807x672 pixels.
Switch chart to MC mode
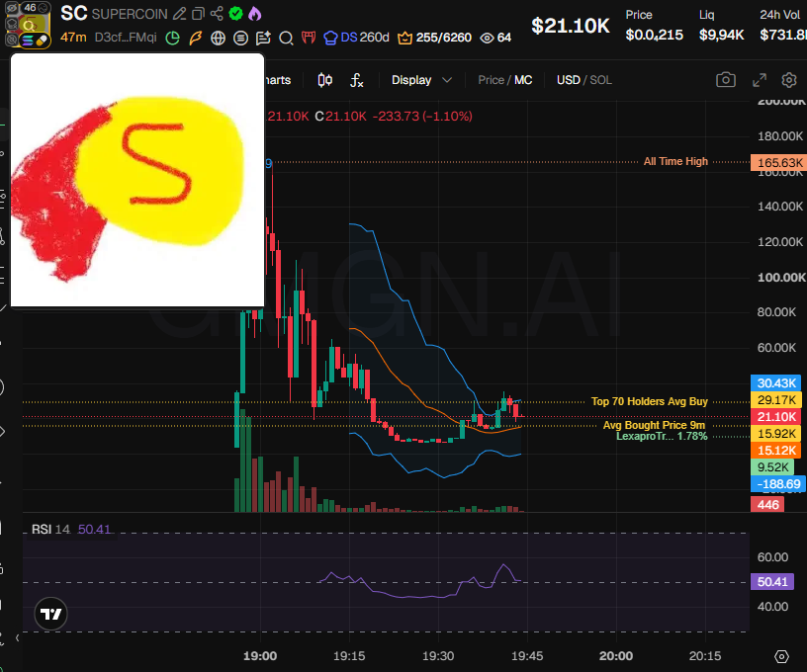click(523, 80)
